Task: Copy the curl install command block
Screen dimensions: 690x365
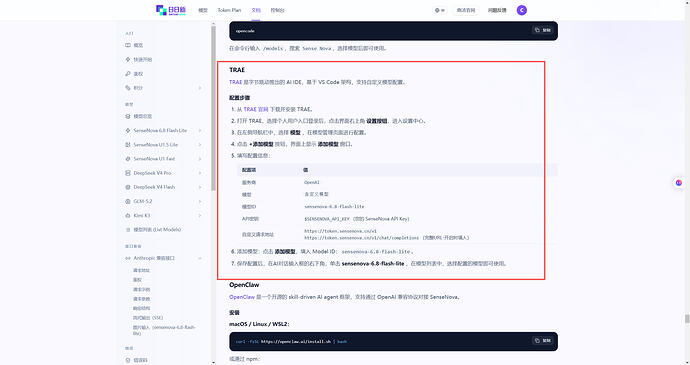Action: click(543, 341)
